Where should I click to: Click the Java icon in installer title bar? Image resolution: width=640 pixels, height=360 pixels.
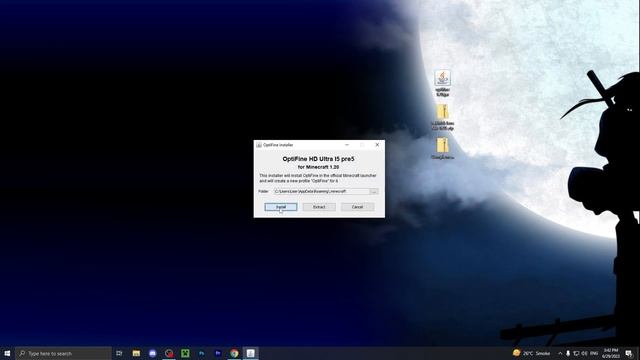(259, 145)
